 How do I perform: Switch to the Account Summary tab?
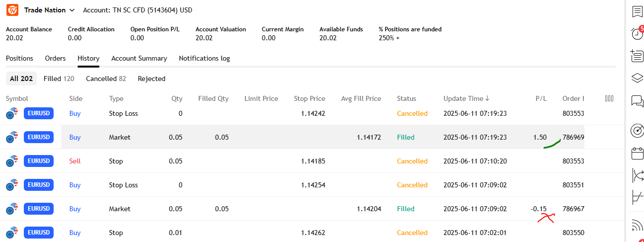(x=139, y=58)
